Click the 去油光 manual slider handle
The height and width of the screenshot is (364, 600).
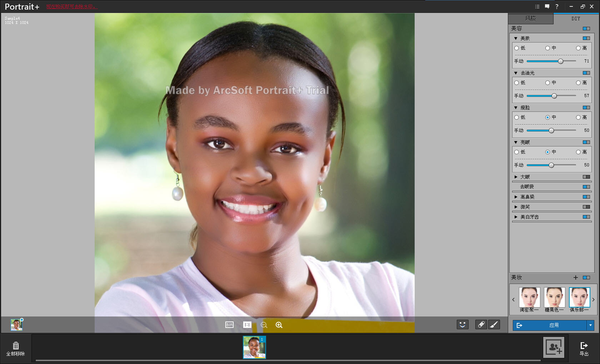[x=554, y=96]
